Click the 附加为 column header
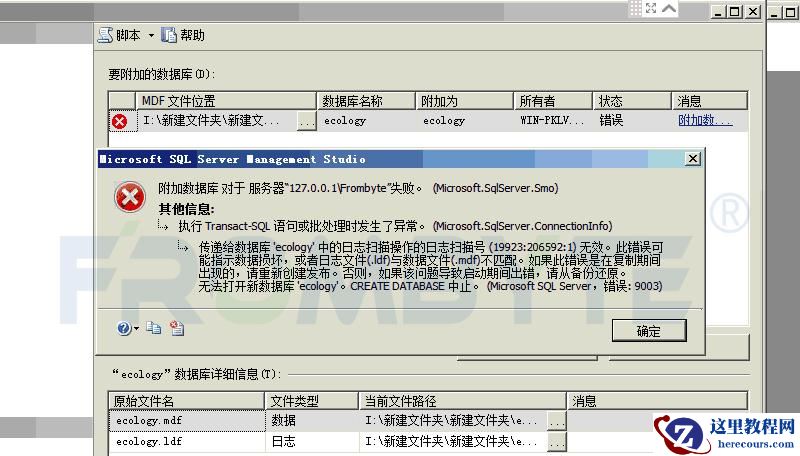 coord(464,100)
